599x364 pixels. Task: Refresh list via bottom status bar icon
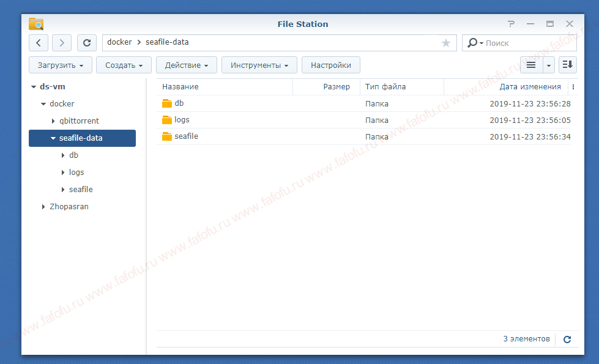click(x=567, y=339)
